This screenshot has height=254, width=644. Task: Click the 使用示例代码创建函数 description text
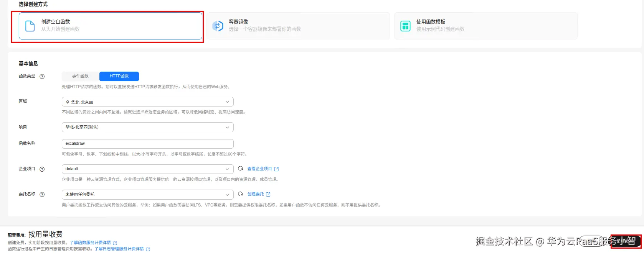pyautogui.click(x=440, y=29)
